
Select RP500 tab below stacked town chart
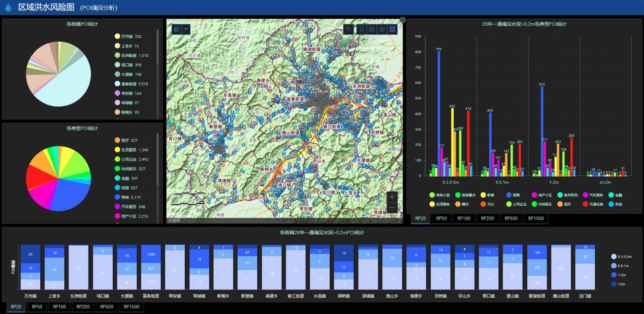click(107, 307)
